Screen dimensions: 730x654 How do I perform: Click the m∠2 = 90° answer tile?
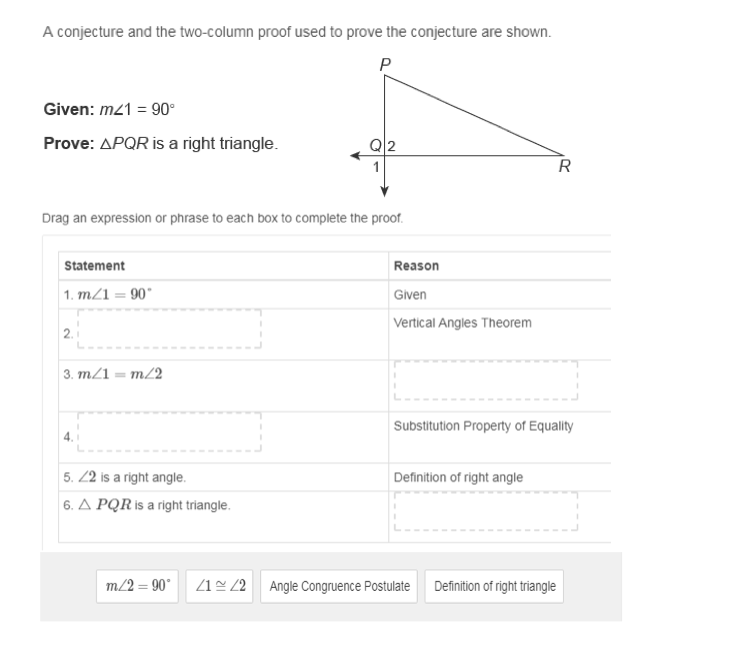pyautogui.click(x=138, y=586)
